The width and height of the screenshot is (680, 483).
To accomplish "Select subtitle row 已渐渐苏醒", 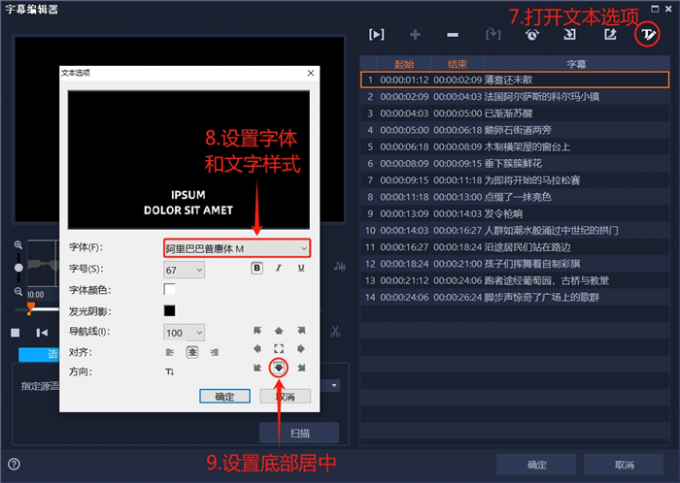I will (x=514, y=113).
